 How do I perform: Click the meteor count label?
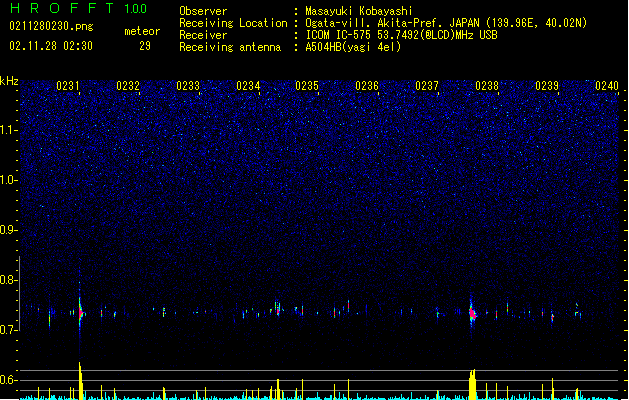pyautogui.click(x=142, y=31)
